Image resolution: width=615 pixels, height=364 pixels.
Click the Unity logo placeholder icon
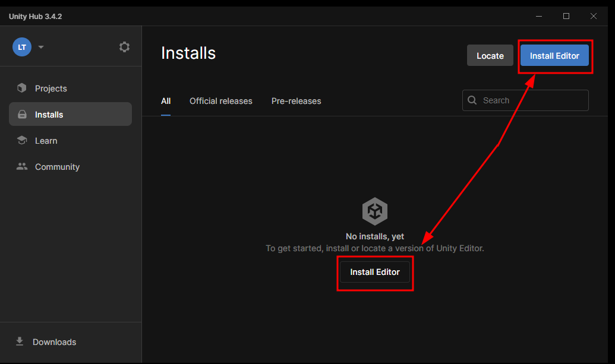[374, 211]
